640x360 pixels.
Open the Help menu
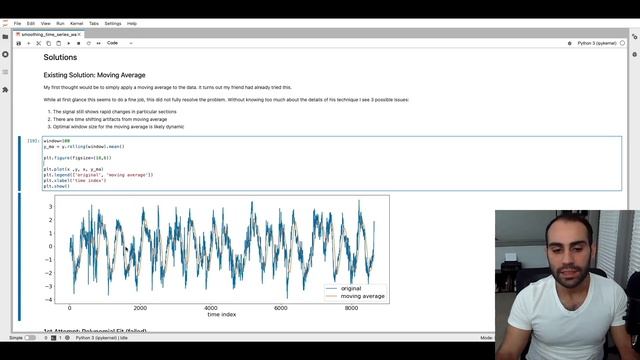pyautogui.click(x=131, y=24)
